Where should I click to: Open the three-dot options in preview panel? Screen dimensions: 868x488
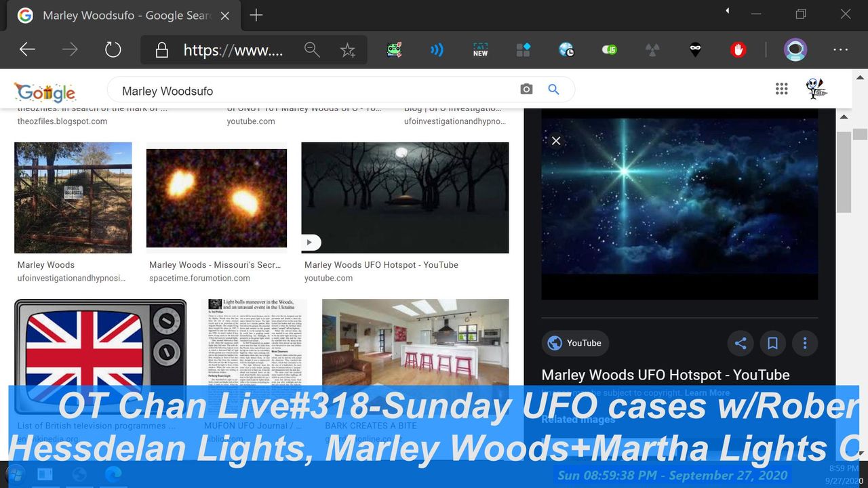click(804, 344)
